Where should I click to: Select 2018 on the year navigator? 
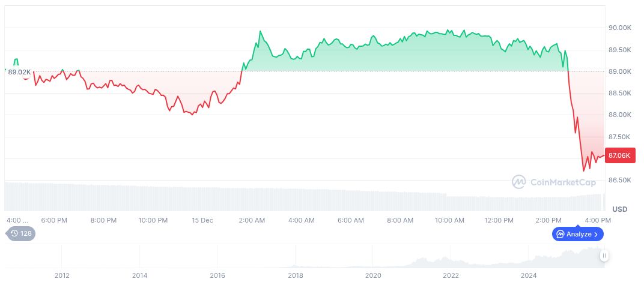[296, 275]
